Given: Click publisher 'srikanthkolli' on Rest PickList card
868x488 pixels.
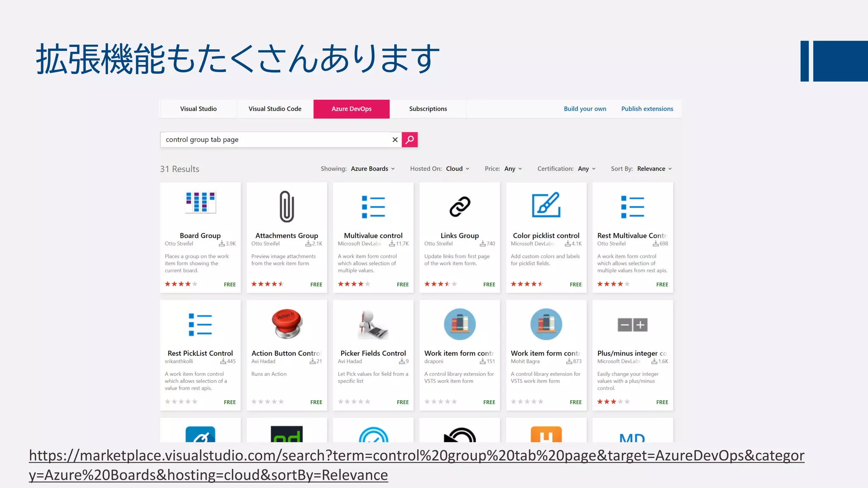Looking at the screenshot, I should 179,361.
